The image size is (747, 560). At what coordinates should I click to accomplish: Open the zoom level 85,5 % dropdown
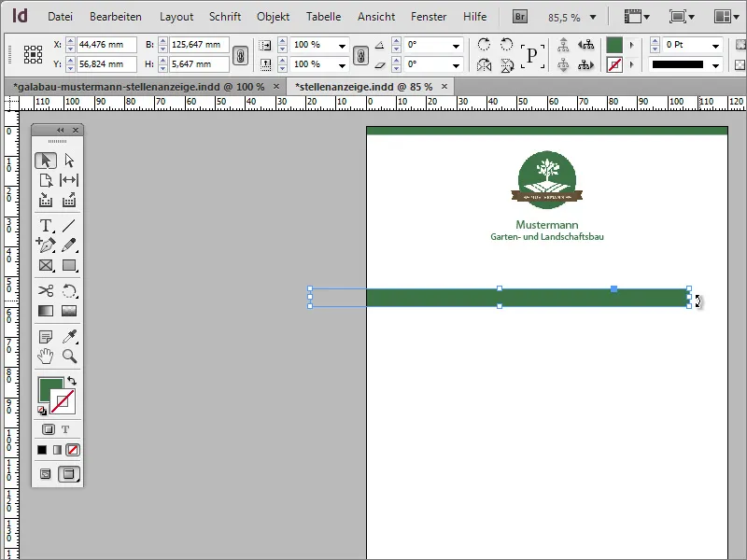(592, 17)
